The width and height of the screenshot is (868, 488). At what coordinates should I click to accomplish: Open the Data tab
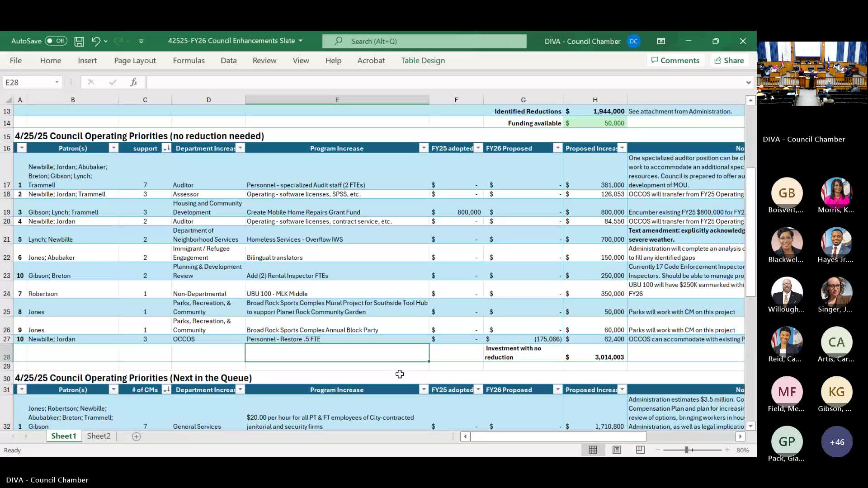(x=229, y=61)
